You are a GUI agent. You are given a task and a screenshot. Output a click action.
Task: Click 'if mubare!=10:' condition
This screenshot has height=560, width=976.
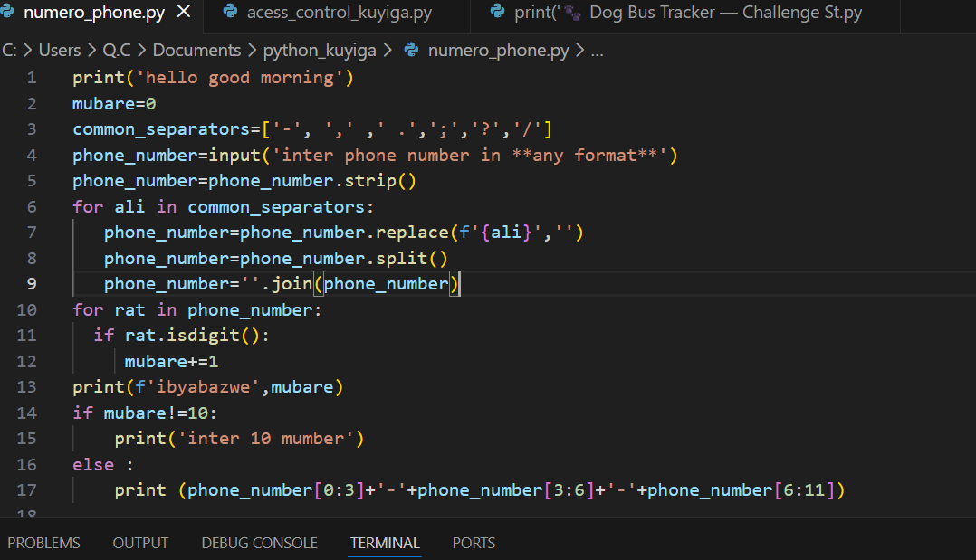(145, 413)
